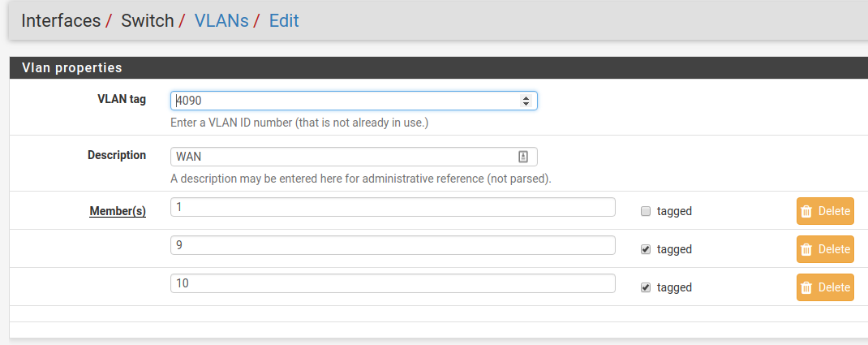Enable tagged checkbox for member 1
This screenshot has width=868, height=345.
646,211
